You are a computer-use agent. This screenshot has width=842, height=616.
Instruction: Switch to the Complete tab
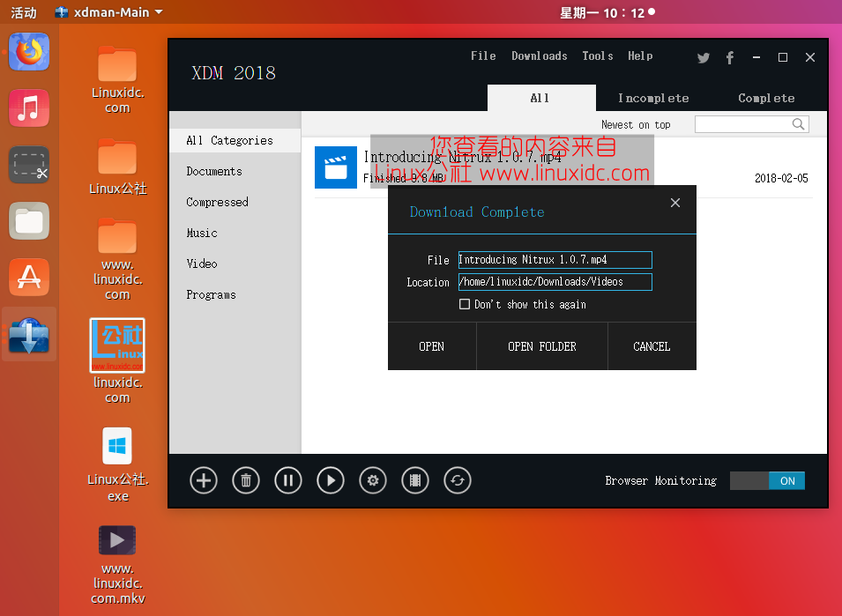point(765,98)
